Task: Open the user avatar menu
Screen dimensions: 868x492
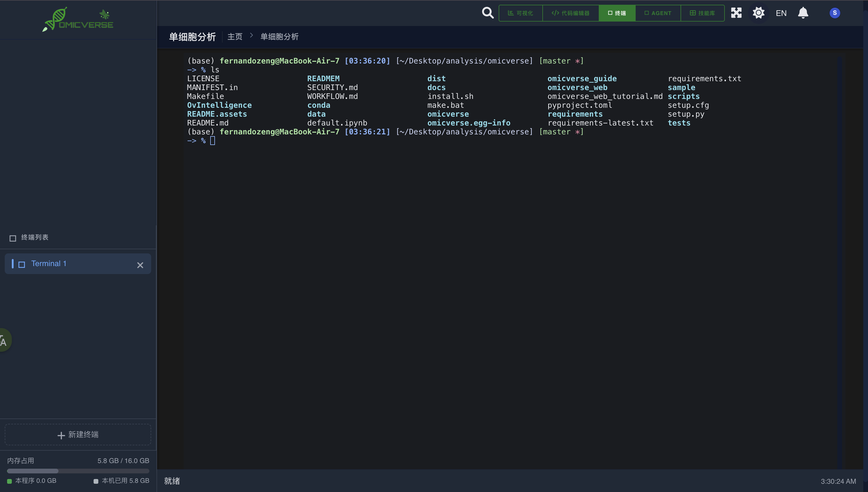Action: click(835, 13)
